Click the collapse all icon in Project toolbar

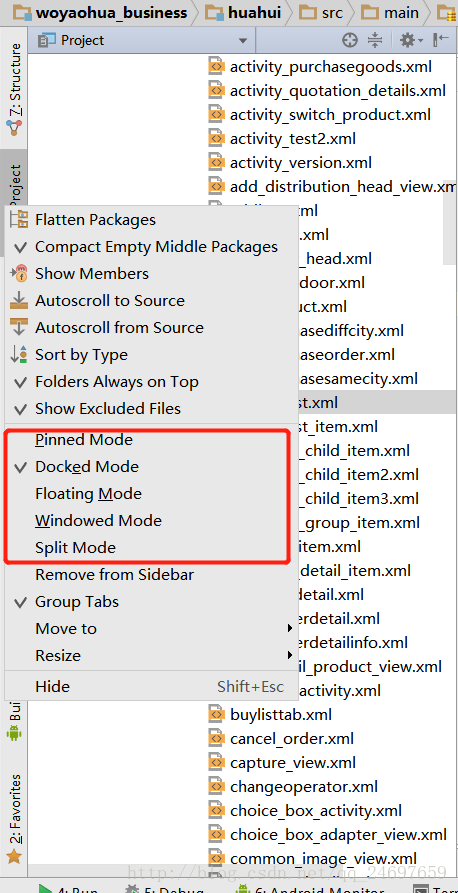pyautogui.click(x=375, y=40)
